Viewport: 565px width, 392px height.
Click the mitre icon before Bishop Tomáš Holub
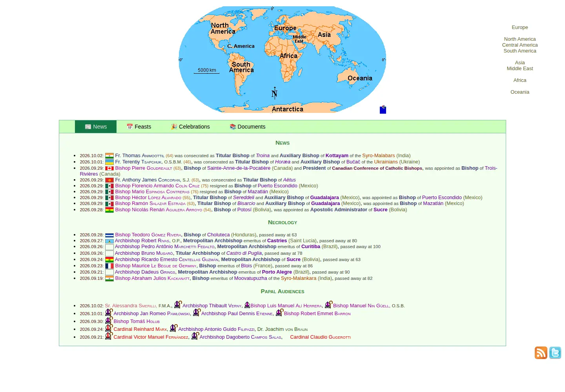click(109, 320)
